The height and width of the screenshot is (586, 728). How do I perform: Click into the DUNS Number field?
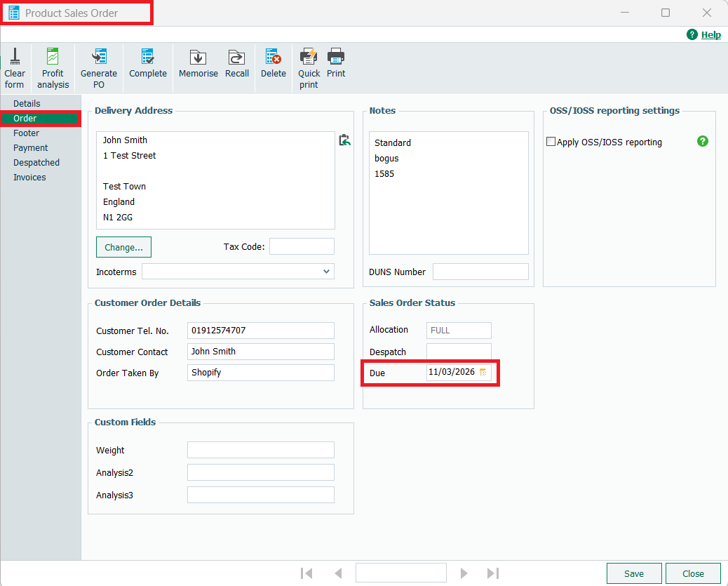[x=480, y=272]
